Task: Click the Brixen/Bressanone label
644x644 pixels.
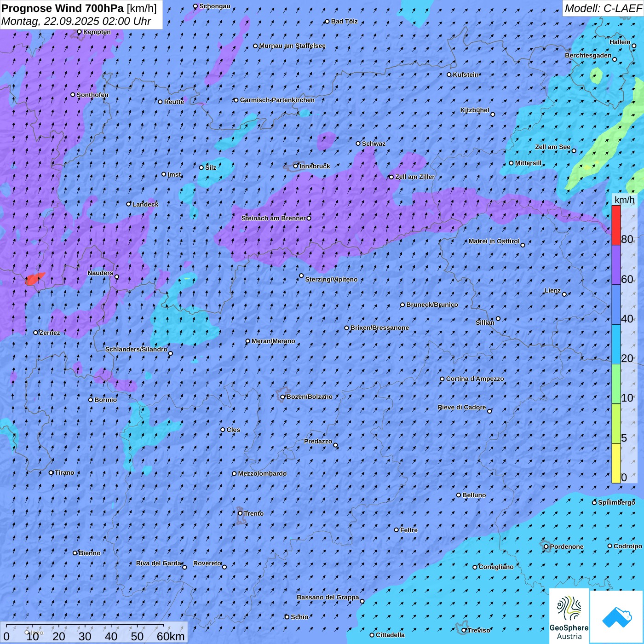Action: click(379, 328)
